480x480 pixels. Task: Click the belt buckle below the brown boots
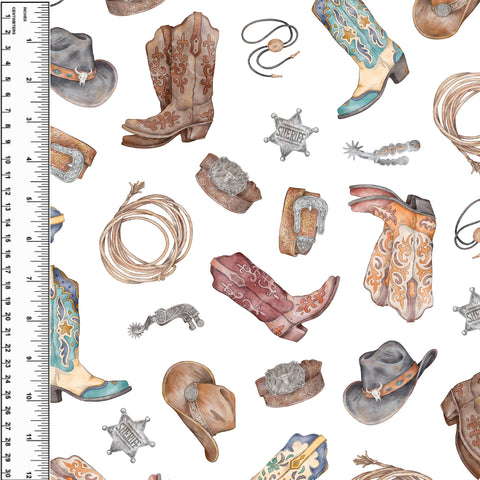pyautogui.click(x=228, y=183)
